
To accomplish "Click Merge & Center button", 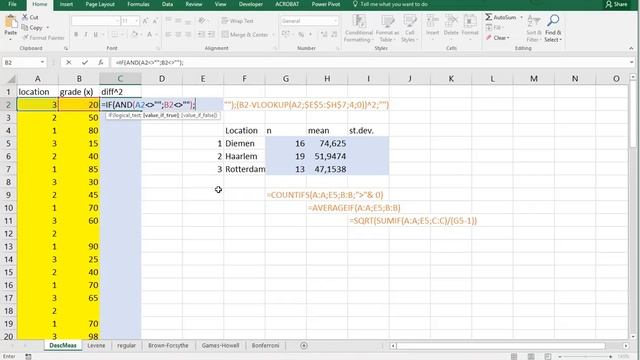I will coord(245,35).
